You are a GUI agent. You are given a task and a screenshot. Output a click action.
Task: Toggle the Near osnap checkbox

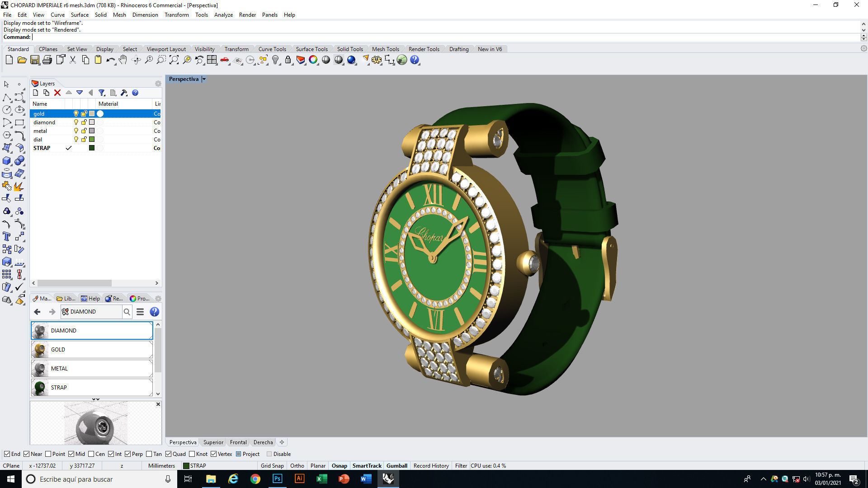26,454
